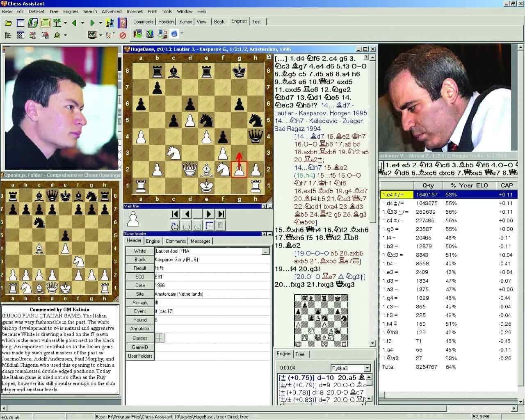Jump to the last move of game
Viewport: 525px width, 420px height.
[221, 214]
